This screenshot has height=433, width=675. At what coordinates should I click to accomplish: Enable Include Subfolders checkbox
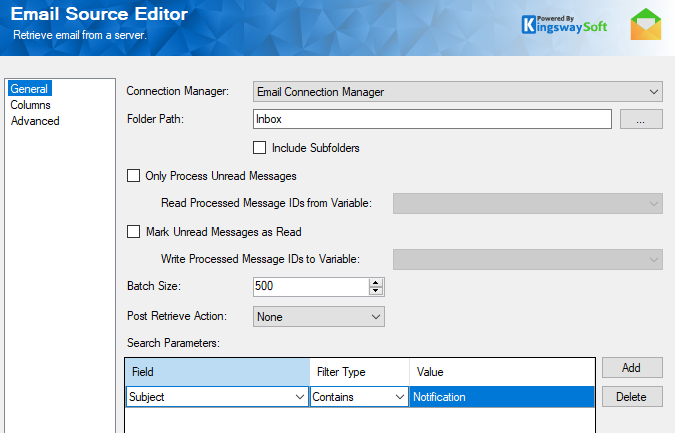click(x=261, y=148)
